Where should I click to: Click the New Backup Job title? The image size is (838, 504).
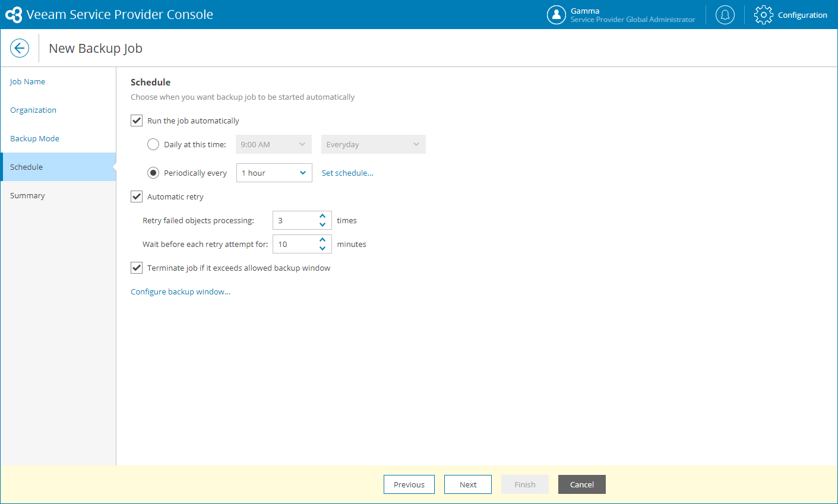tap(96, 48)
